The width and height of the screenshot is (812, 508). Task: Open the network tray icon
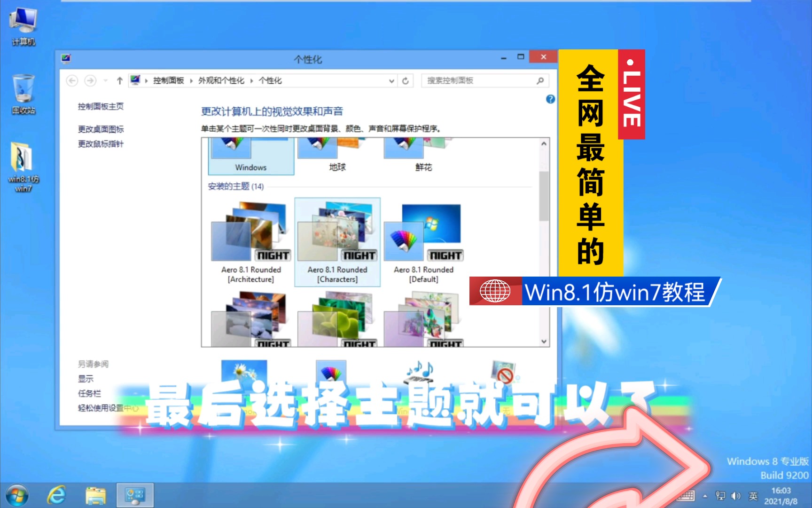click(720, 496)
